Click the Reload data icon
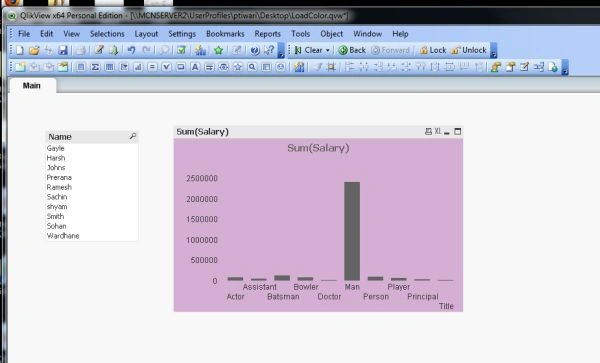Viewport: 600px width, 363px height. [114, 50]
